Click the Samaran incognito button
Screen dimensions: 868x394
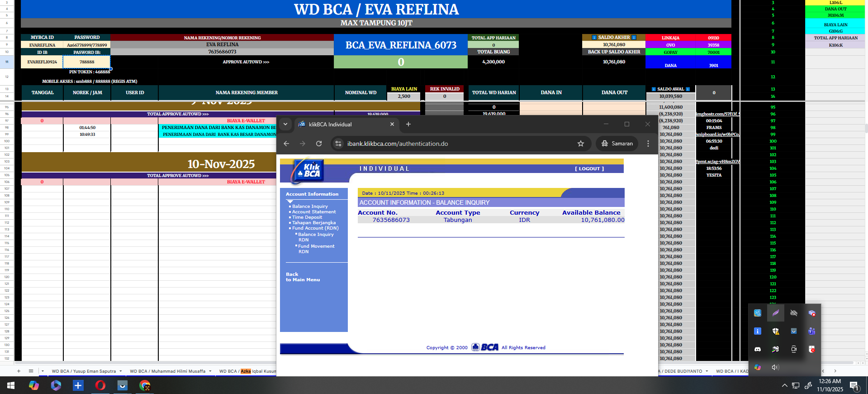(617, 144)
